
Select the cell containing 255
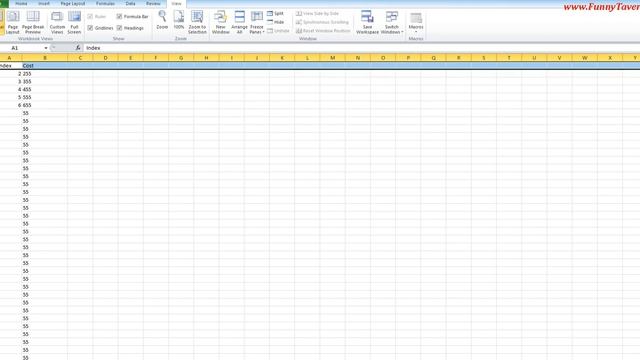pyautogui.click(x=45, y=74)
